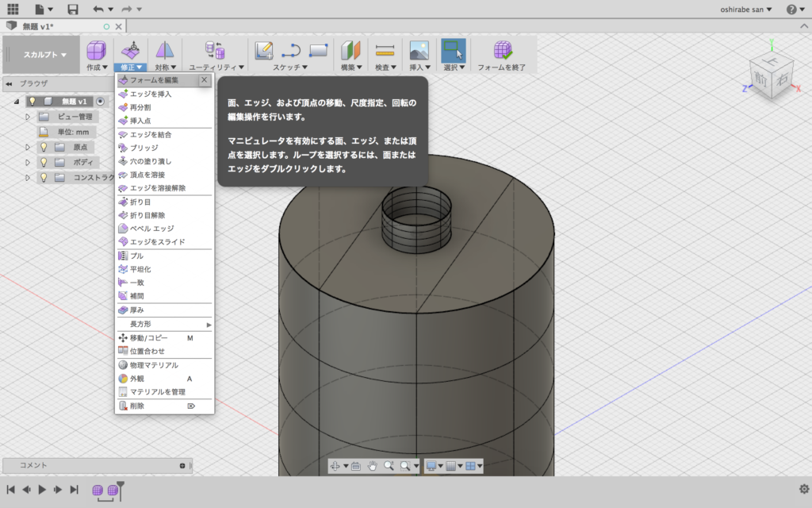The width and height of the screenshot is (812, 508).
Task: Jump to timeline start
Action: (x=10, y=489)
